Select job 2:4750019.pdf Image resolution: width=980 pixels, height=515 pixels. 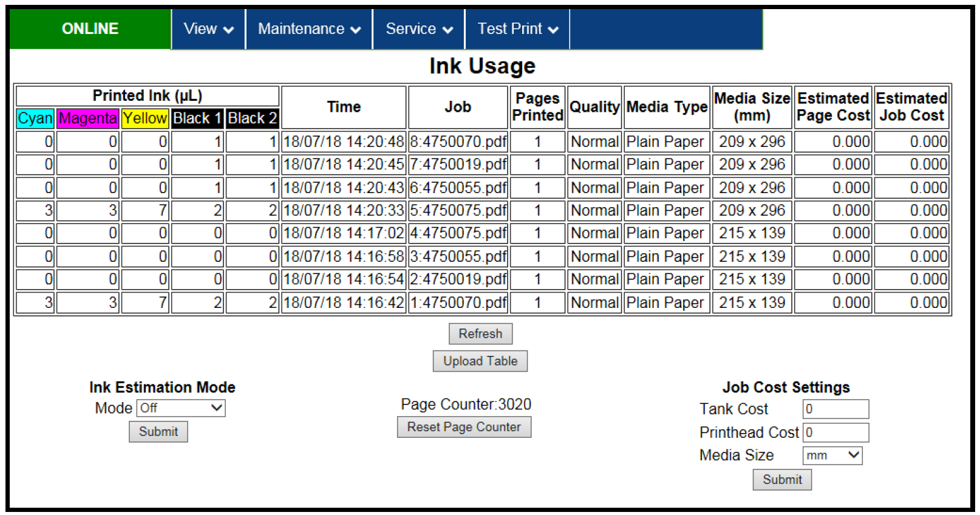tap(458, 279)
